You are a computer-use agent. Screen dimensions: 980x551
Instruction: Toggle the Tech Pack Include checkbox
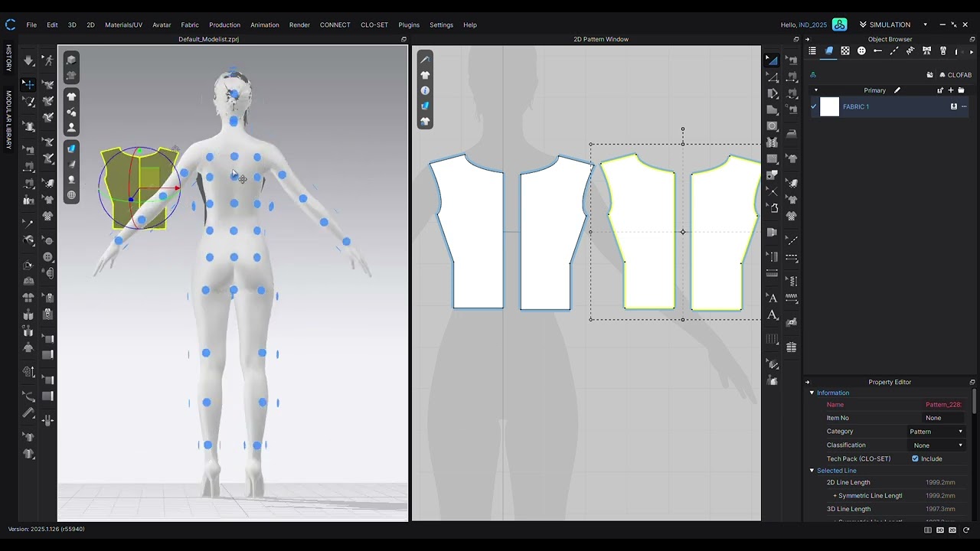click(x=915, y=458)
